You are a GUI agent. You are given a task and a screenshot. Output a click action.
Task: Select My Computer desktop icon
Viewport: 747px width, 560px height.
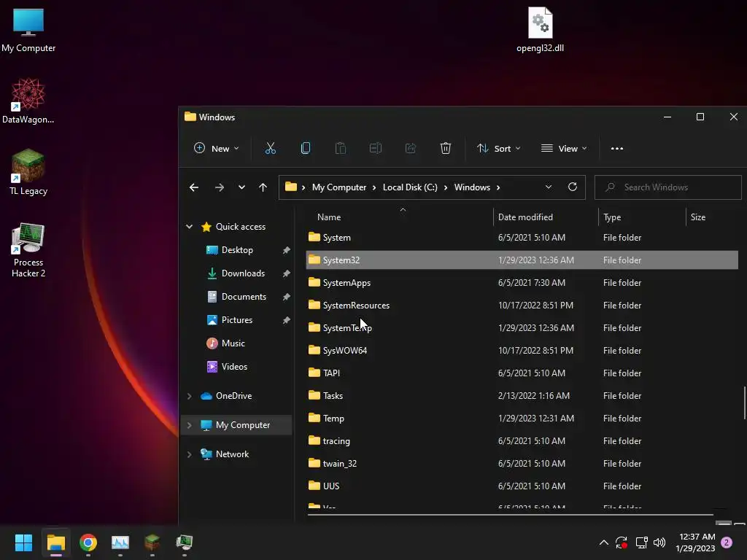pyautogui.click(x=28, y=30)
